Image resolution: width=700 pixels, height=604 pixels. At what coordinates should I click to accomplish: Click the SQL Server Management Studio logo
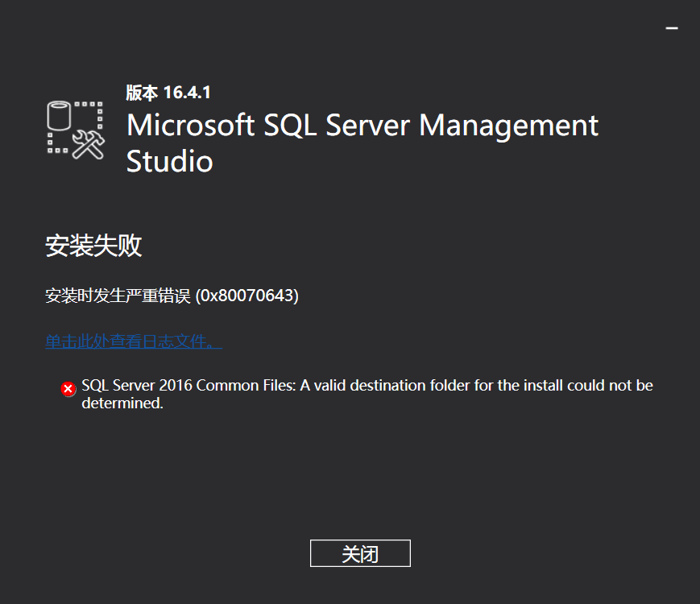[76, 130]
